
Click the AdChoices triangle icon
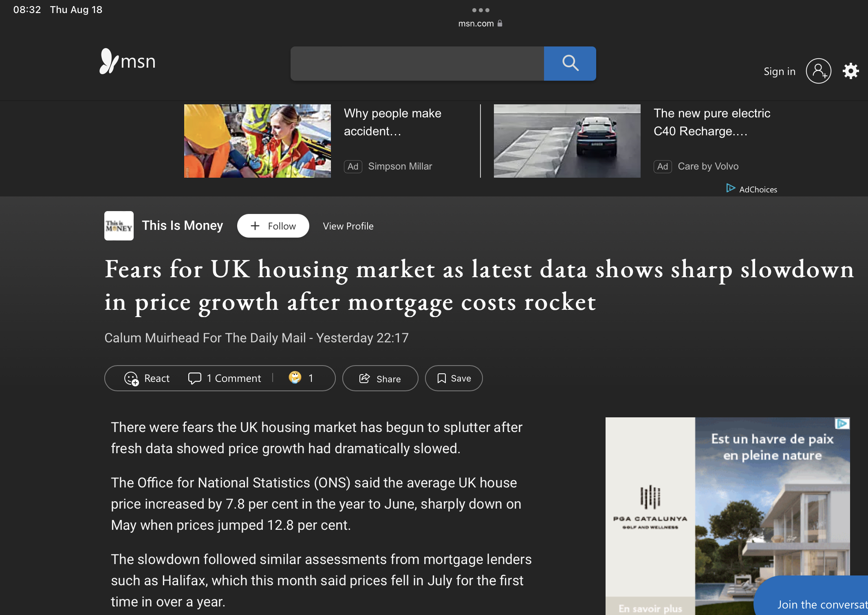(730, 188)
